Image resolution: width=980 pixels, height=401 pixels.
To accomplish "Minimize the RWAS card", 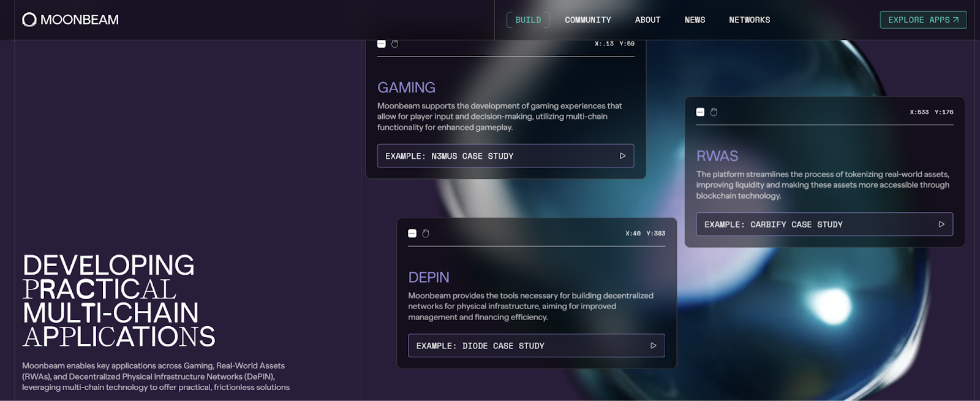I will [700, 112].
